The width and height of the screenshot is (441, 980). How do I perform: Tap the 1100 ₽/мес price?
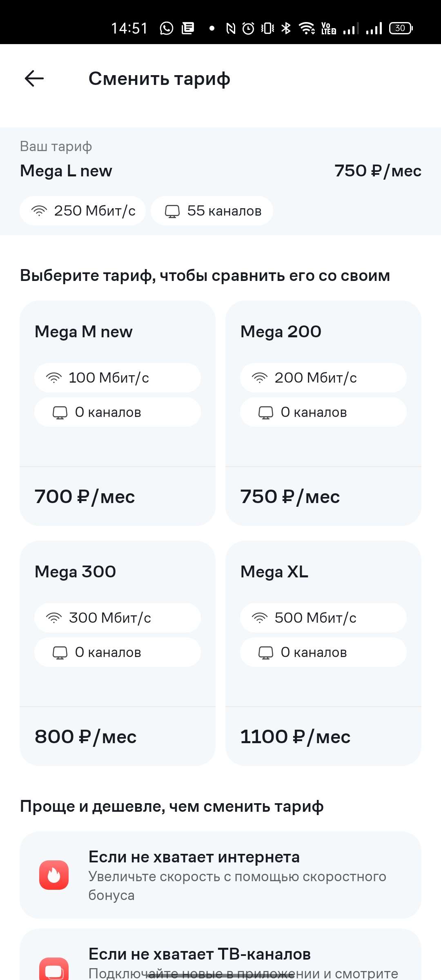[295, 737]
